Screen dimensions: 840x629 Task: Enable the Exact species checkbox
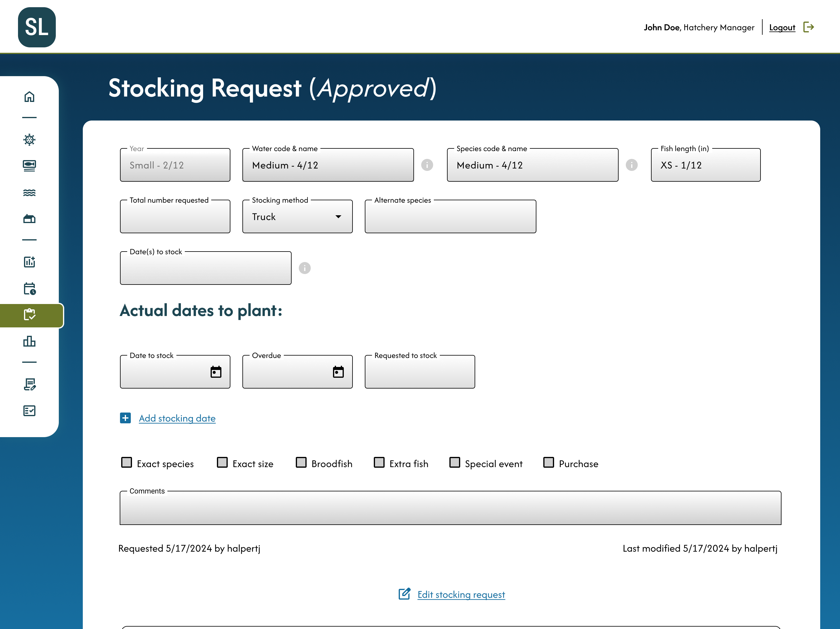tap(127, 462)
